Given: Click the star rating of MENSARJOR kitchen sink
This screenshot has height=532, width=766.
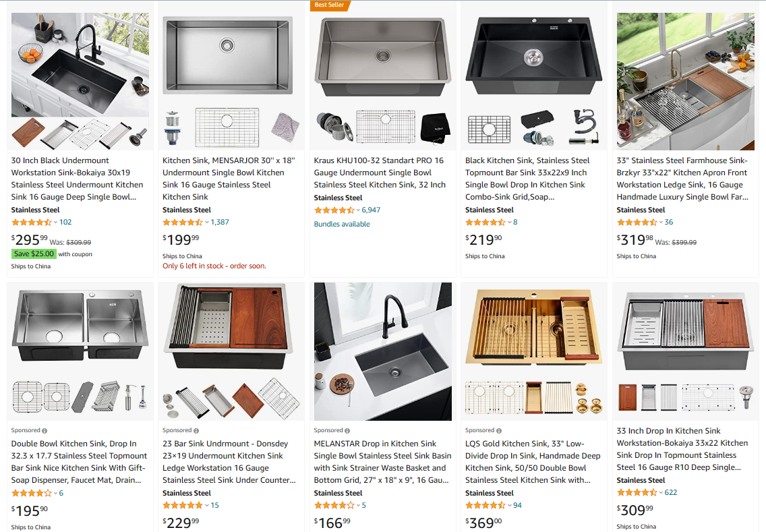Looking at the screenshot, I should click(183, 223).
